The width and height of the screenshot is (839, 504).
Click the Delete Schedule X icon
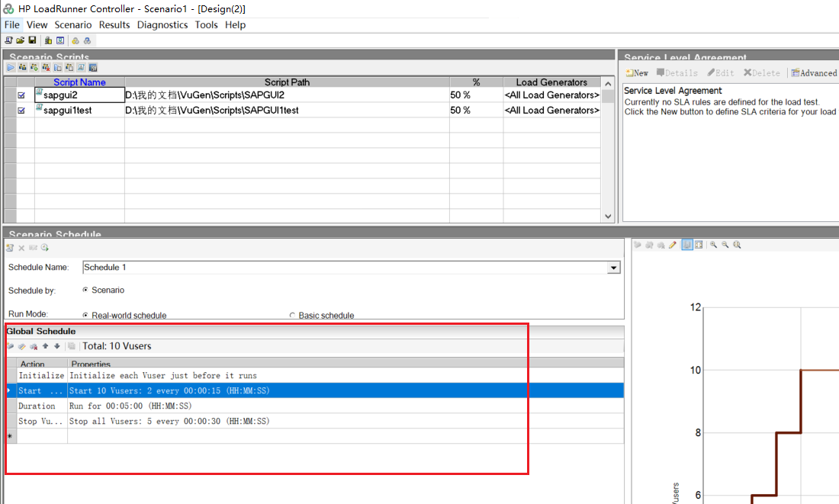pyautogui.click(x=21, y=248)
